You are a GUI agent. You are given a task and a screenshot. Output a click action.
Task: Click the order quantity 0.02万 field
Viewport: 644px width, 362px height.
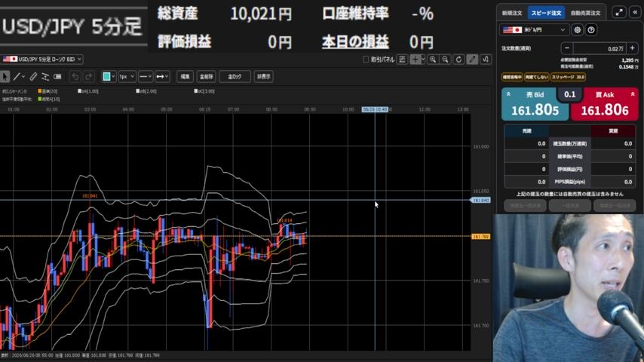(x=600, y=48)
